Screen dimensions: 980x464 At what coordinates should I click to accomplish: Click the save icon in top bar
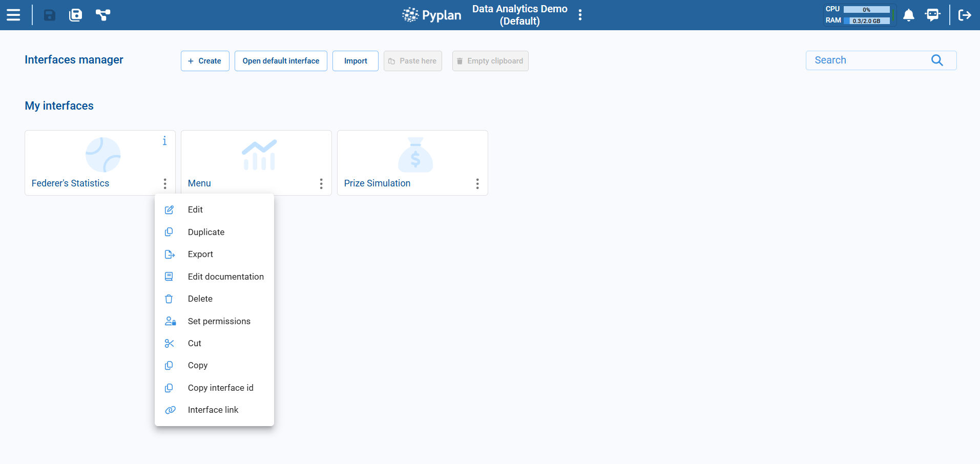pos(49,15)
